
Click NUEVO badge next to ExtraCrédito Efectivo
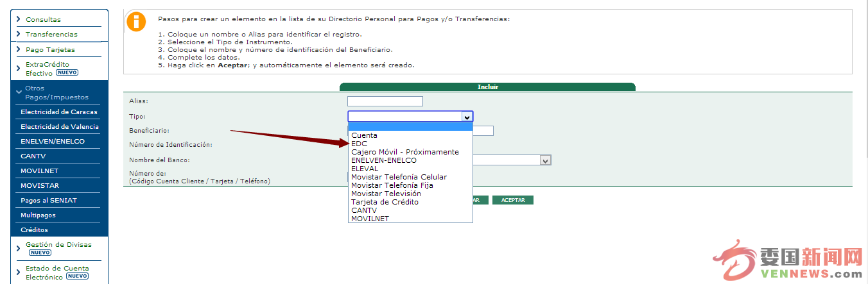67,73
